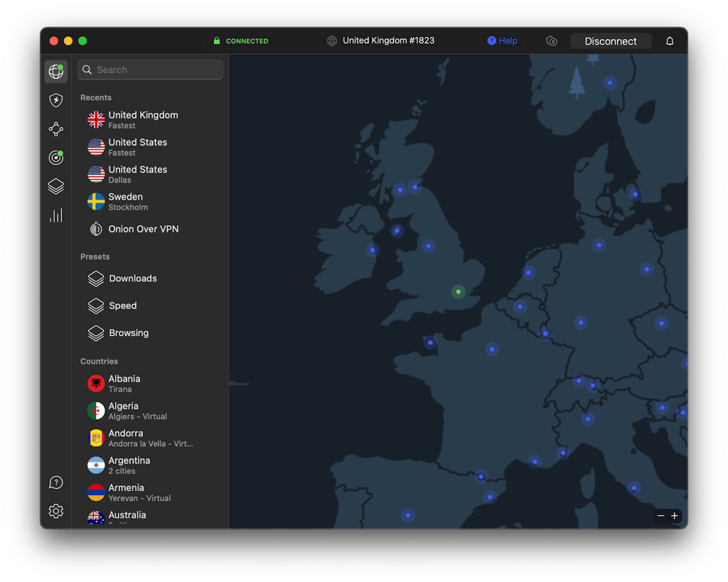Click the United Kingdom flag icon

96,120
